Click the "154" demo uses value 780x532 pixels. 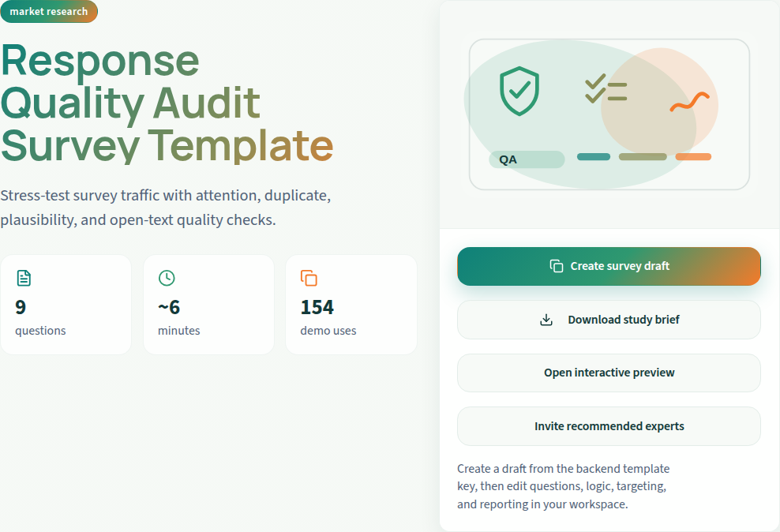(x=317, y=307)
